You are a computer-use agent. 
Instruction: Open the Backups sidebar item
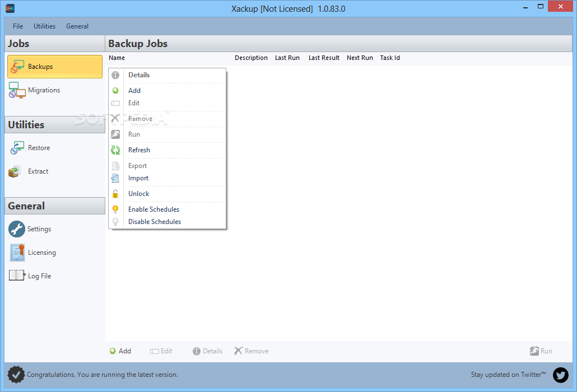point(54,67)
